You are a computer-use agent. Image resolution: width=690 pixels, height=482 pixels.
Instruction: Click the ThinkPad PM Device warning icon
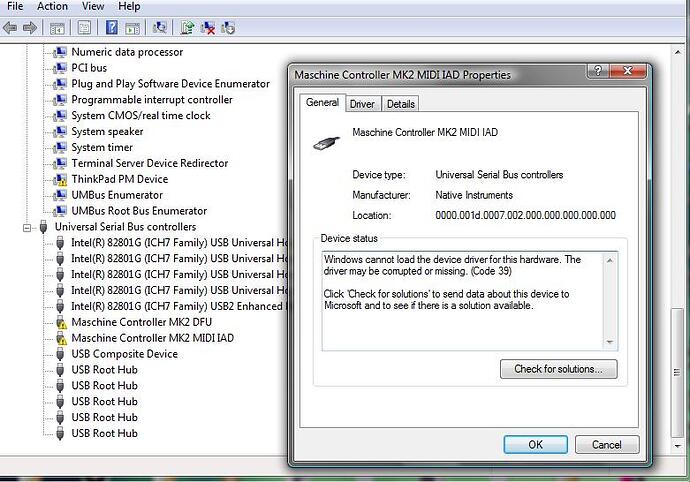(x=60, y=180)
